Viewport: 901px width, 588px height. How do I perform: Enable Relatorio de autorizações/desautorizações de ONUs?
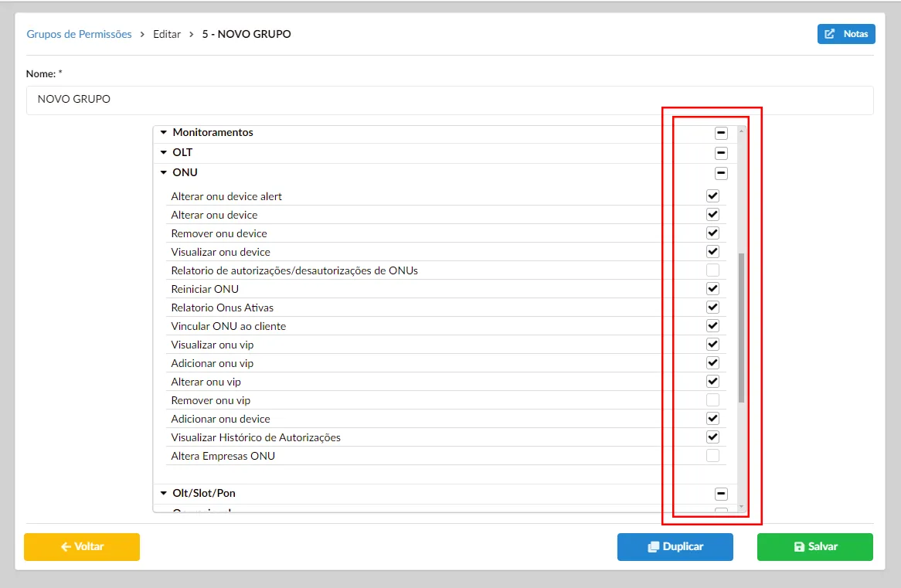click(x=712, y=270)
